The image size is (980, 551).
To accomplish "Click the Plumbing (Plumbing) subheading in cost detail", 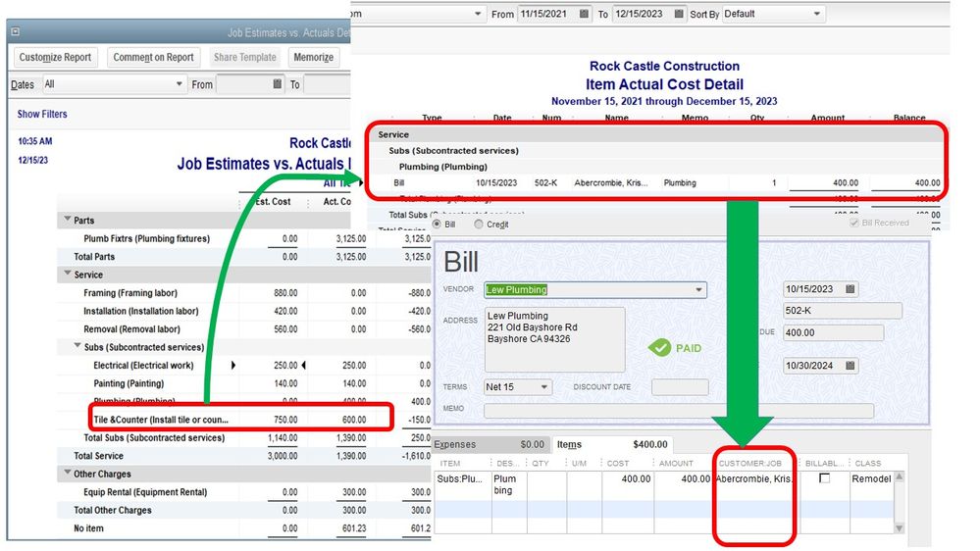I will [443, 167].
